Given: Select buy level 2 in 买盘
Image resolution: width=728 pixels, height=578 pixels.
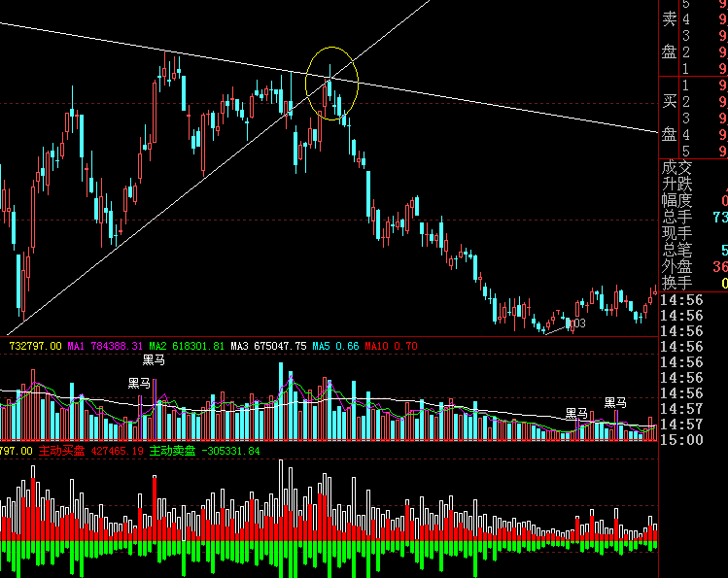Looking at the screenshot, I should point(686,102).
